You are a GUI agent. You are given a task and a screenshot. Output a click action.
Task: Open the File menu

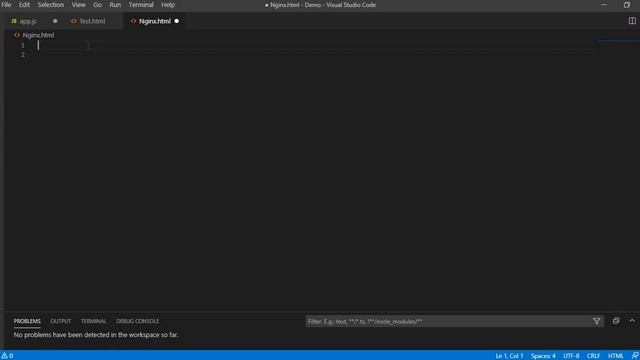coord(6,5)
